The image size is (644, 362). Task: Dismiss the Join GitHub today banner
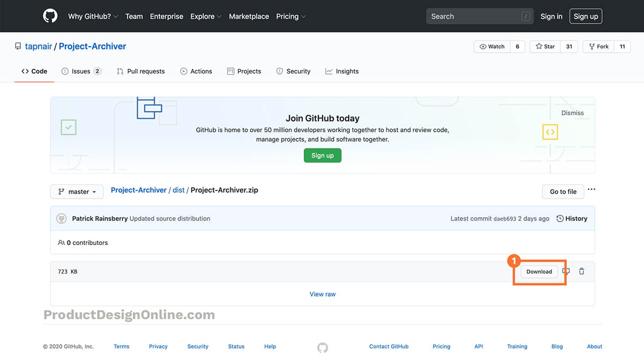click(573, 113)
